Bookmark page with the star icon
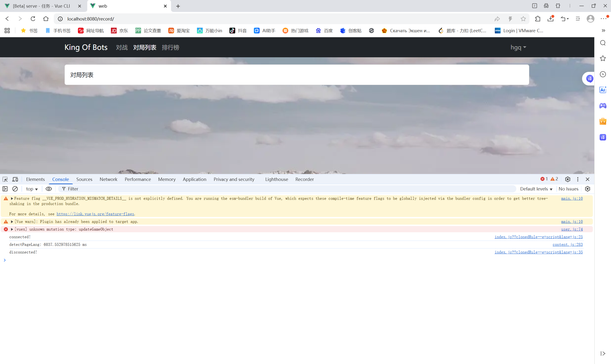The width and height of the screenshot is (611, 364). pyautogui.click(x=523, y=19)
